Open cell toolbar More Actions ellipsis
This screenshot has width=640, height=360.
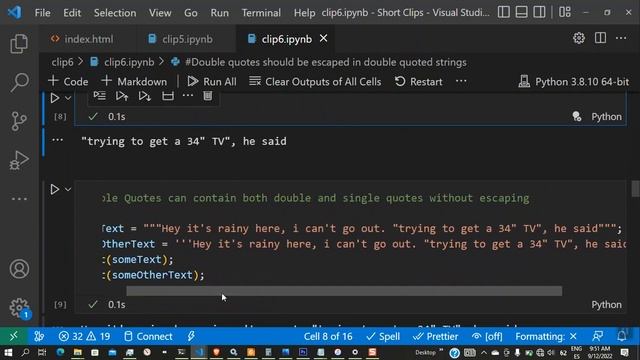(x=188, y=96)
